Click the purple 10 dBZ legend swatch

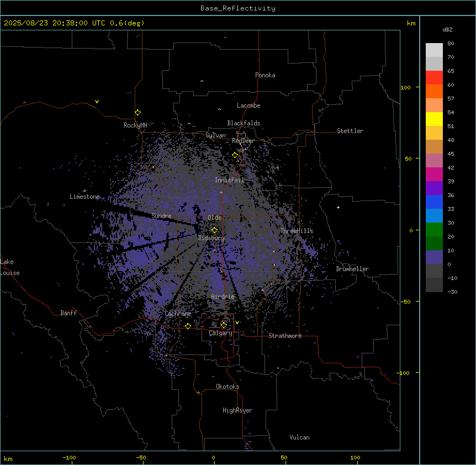[434, 257]
